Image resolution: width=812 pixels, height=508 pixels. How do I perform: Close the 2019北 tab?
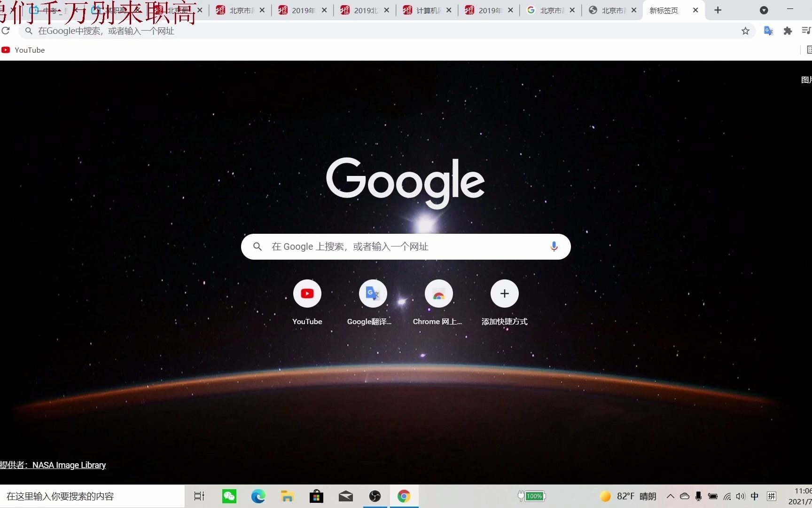pyautogui.click(x=386, y=10)
